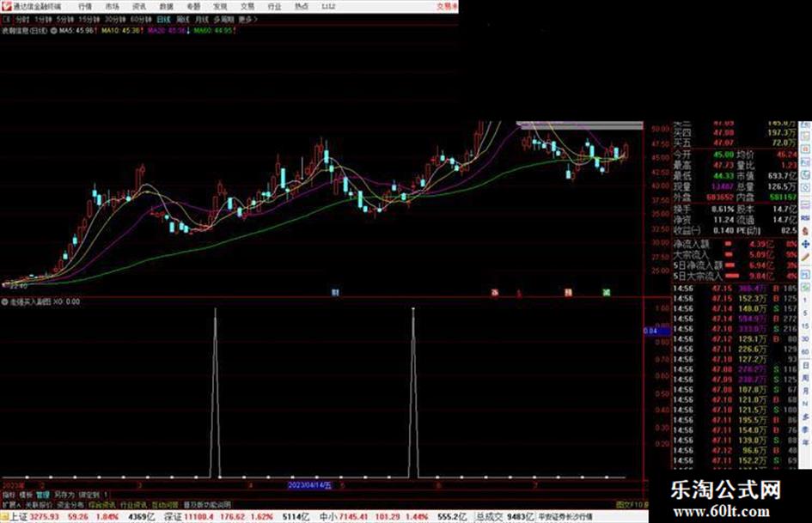Open the 行业资讯 tab at the bottom
Viewport: 812px width, 523px height.
click(x=133, y=504)
